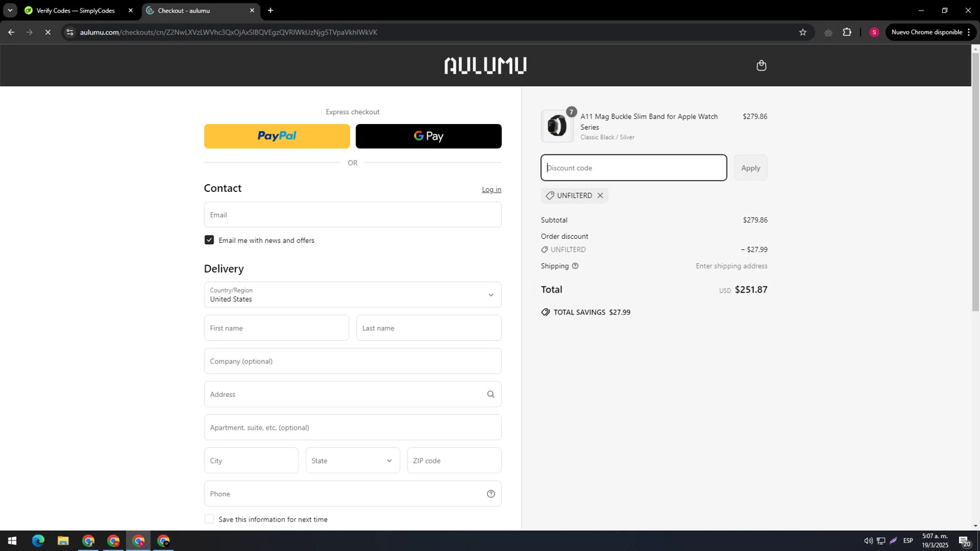
Task: Open the State dropdown
Action: tap(353, 461)
